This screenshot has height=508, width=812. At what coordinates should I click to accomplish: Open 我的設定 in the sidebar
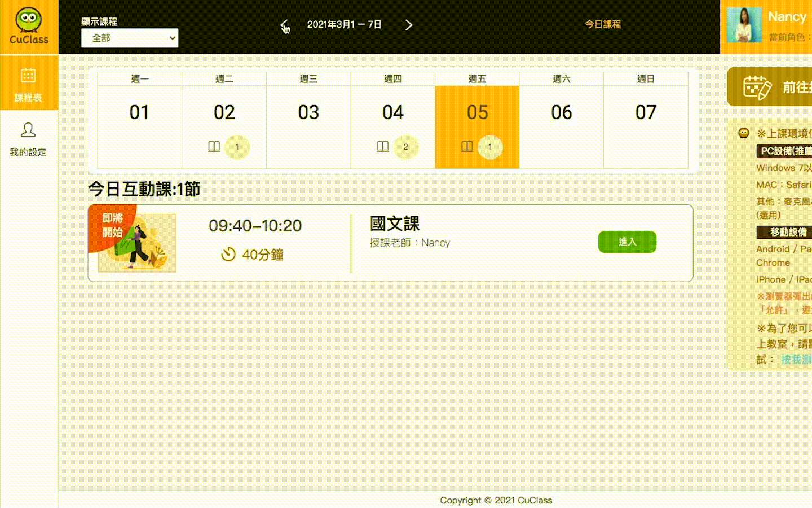[29, 139]
